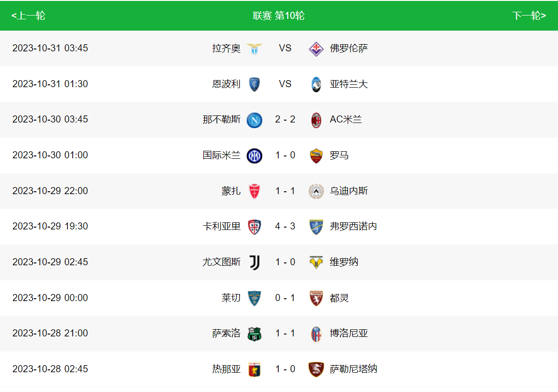Click the VS text for Empoli vs Atalanta
The image size is (558, 392).
click(285, 84)
